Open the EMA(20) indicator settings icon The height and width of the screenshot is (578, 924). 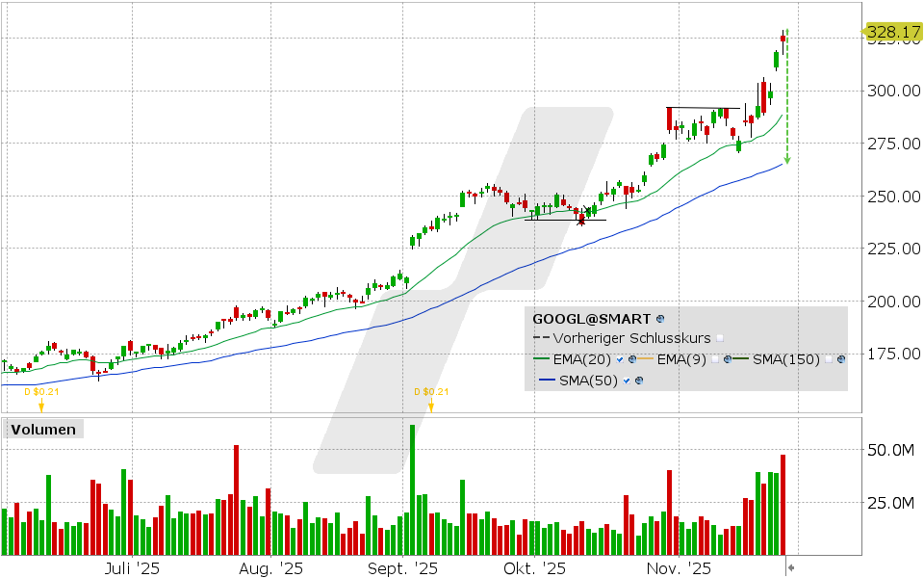click(631, 359)
